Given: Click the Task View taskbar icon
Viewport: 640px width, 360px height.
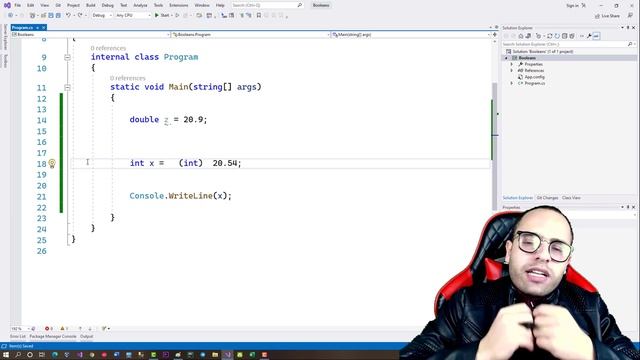Looking at the screenshot, I should (x=42, y=355).
